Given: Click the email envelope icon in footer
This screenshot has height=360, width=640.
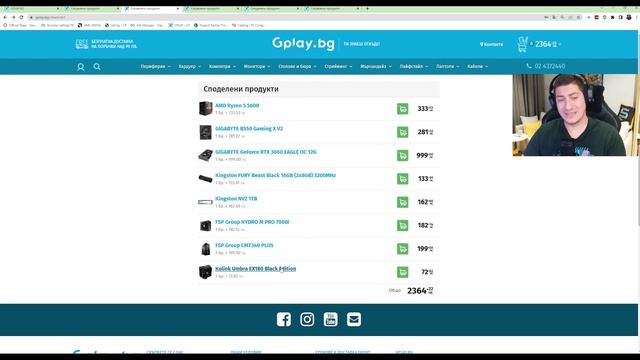Looking at the screenshot, I should (354, 319).
